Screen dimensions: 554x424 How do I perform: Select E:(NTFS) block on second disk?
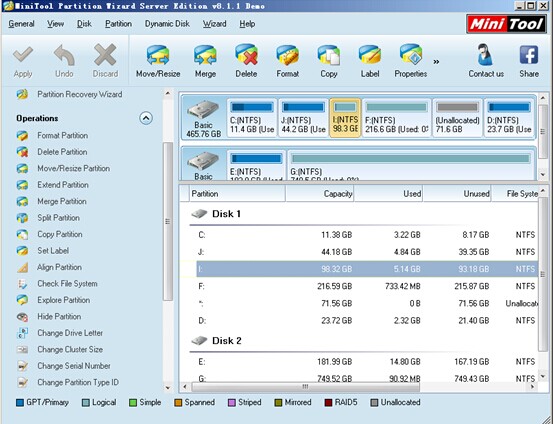coord(256,165)
